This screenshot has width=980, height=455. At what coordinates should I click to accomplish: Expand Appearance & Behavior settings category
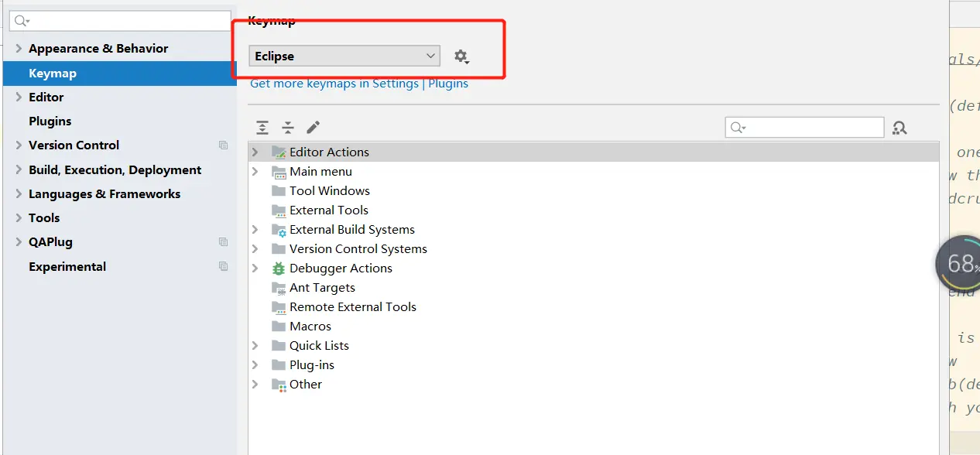coord(19,48)
